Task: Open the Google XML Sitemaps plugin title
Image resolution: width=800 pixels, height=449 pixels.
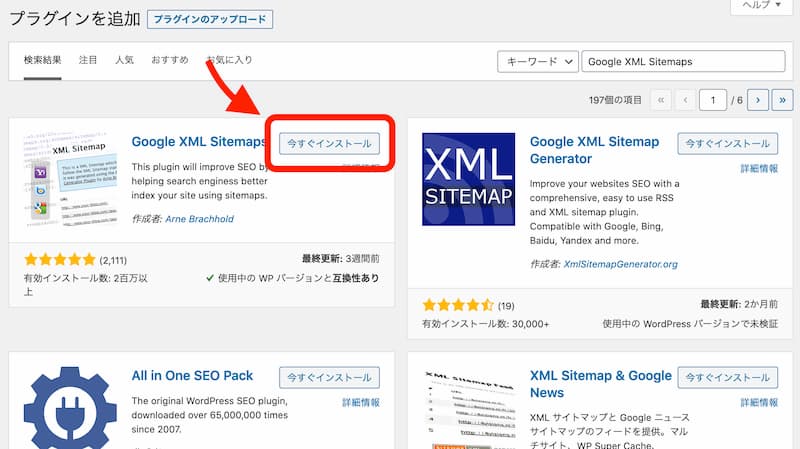Action: coord(199,142)
